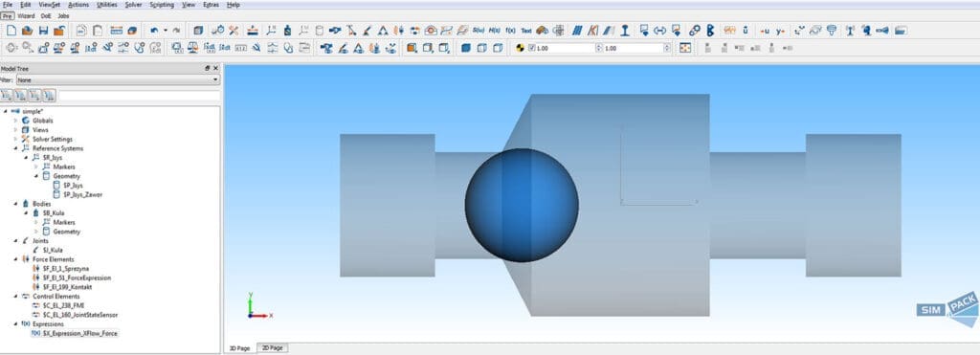Select $F_El_1_Sprezyna force element
980x355 pixels.
66,268
